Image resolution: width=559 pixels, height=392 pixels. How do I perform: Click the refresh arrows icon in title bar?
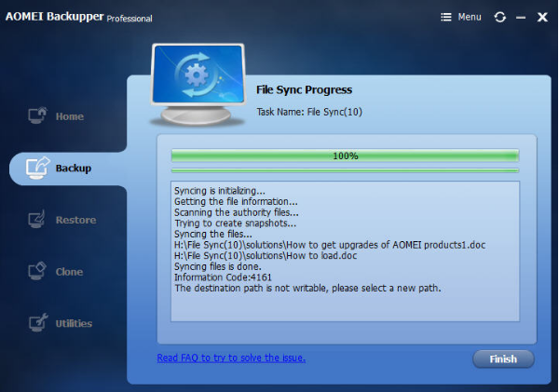click(499, 17)
